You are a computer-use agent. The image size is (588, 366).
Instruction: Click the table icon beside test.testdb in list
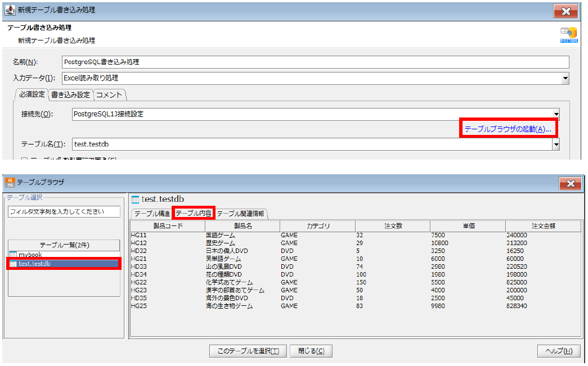coord(14,264)
